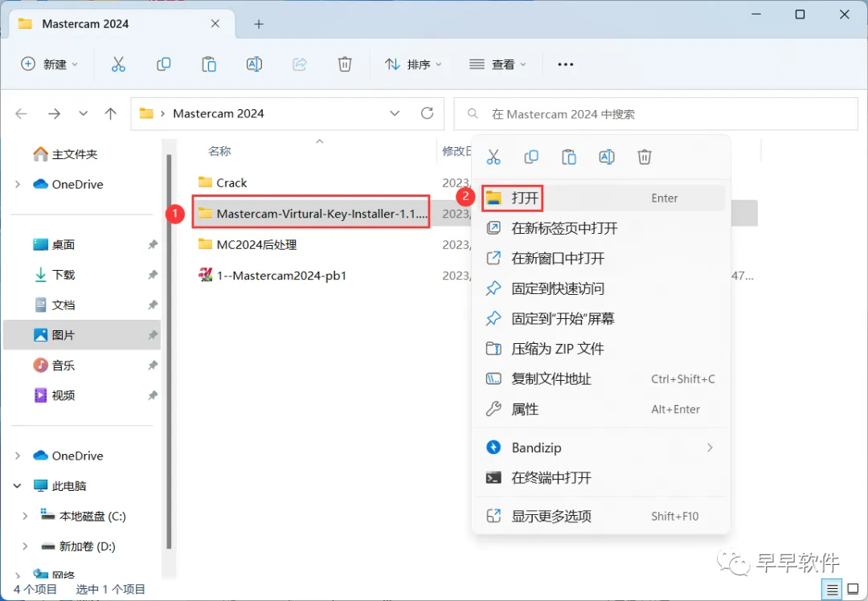Screen dimensions: 868x601
Task: Click the toolbar Paste icon
Action: tap(209, 64)
